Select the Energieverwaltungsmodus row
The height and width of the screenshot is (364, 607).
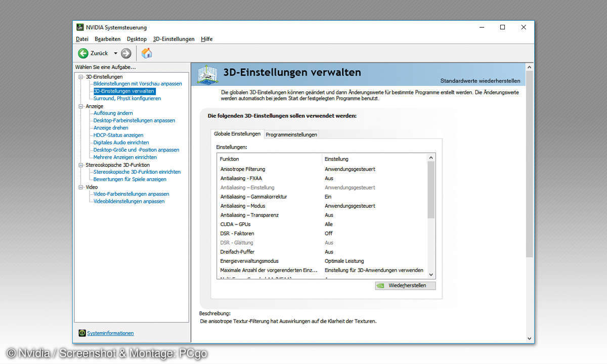pyautogui.click(x=322, y=261)
